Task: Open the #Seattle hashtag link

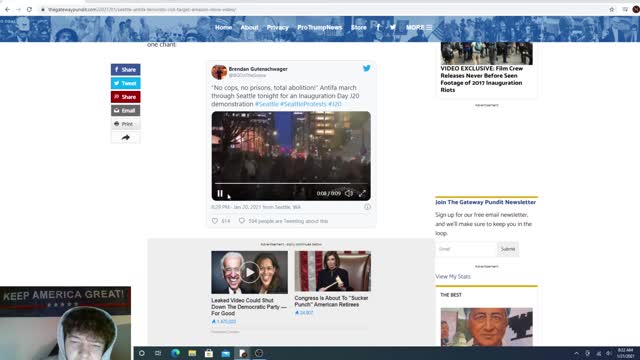Action: (267, 104)
